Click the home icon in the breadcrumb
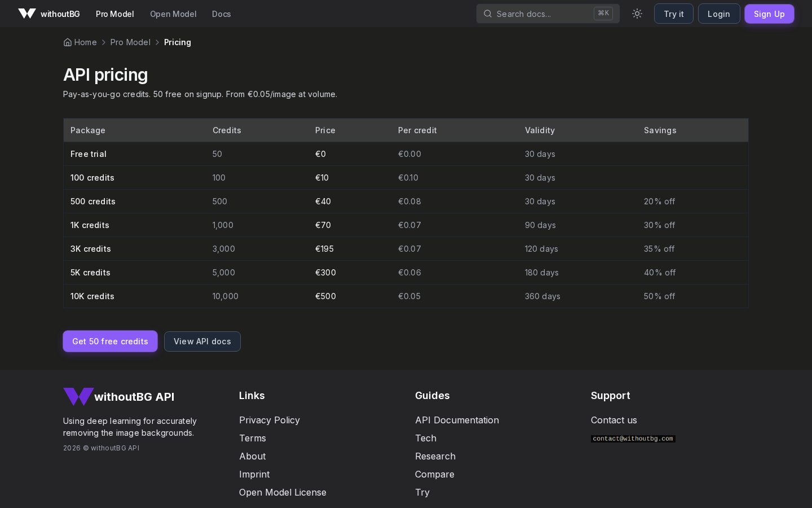The height and width of the screenshot is (508, 812). [x=68, y=42]
